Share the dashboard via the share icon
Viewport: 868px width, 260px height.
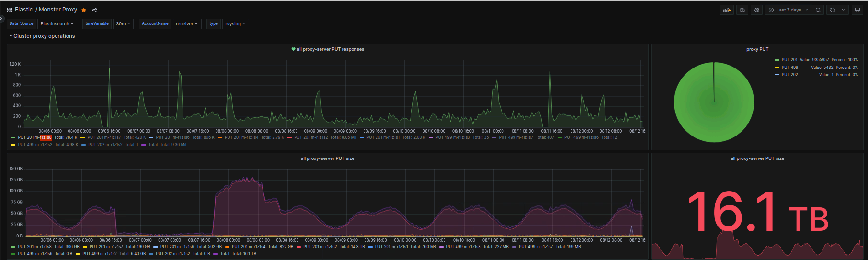[x=95, y=10]
